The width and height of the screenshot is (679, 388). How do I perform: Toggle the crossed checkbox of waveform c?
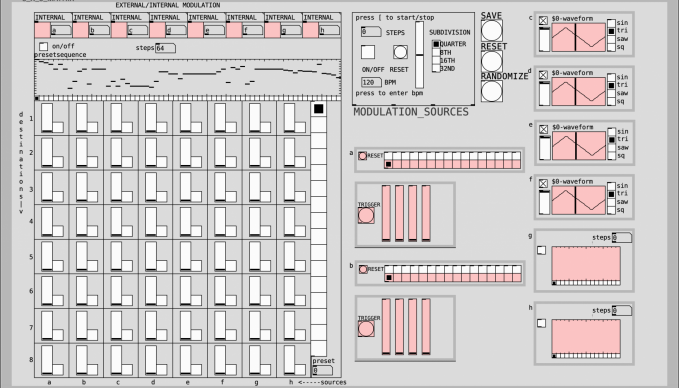click(543, 20)
